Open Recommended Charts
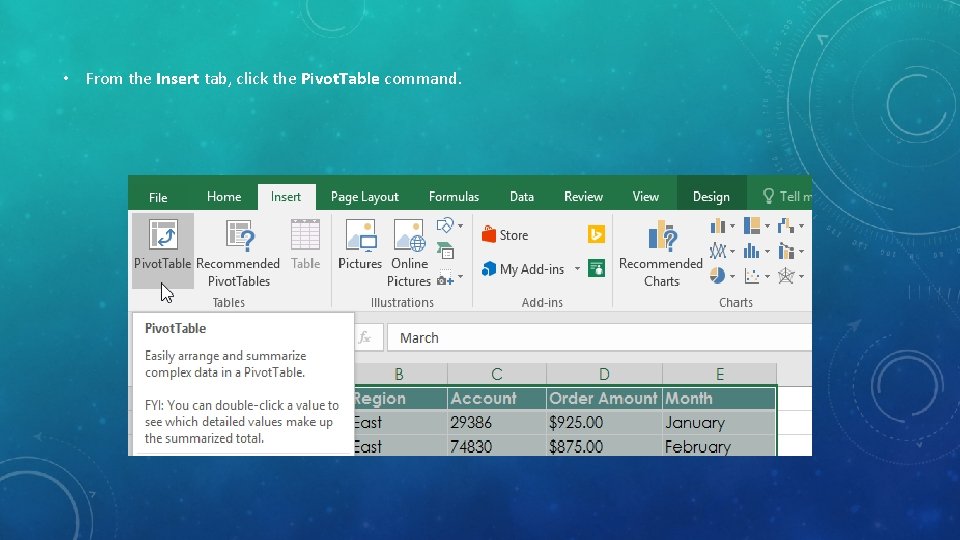 tap(661, 253)
